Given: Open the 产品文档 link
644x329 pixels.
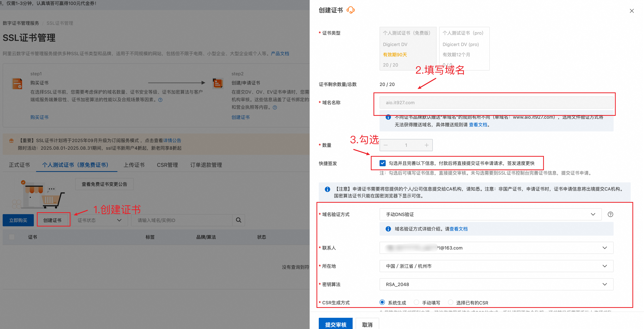Looking at the screenshot, I should point(280,54).
